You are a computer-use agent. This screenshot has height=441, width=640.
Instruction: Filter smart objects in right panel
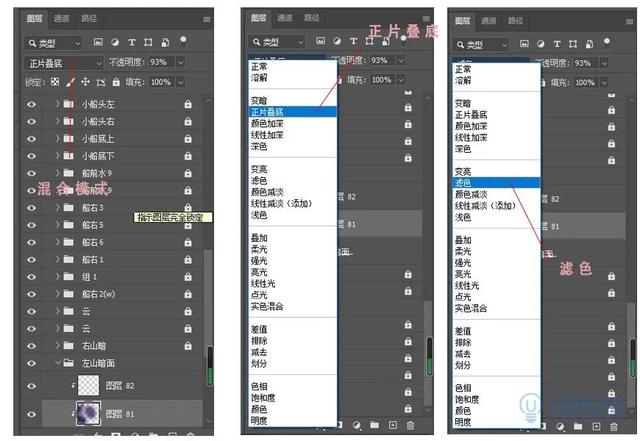click(589, 44)
